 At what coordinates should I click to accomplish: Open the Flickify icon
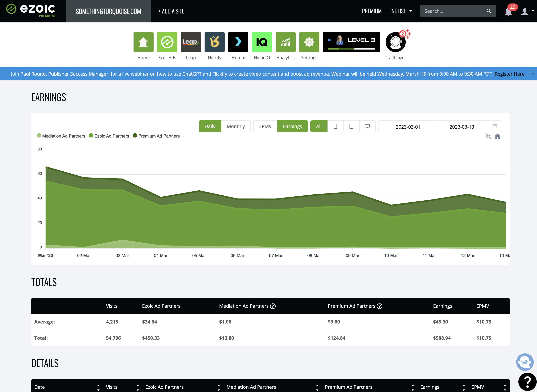215,42
